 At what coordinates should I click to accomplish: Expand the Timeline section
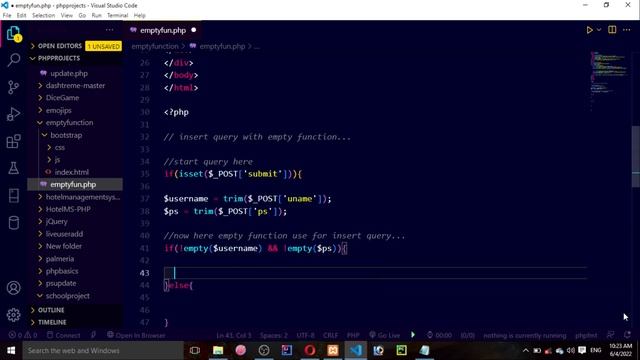(x=52, y=322)
